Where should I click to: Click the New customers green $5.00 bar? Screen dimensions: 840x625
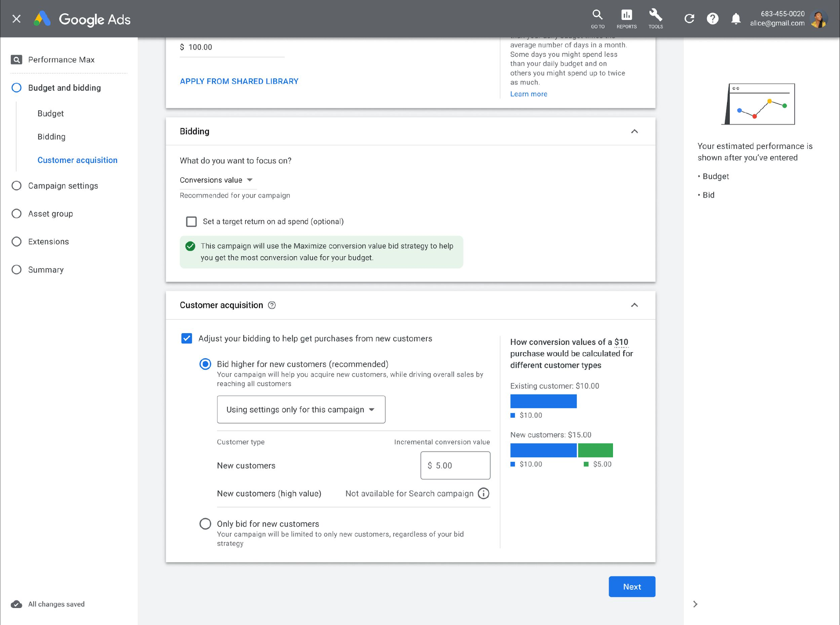[596, 450]
